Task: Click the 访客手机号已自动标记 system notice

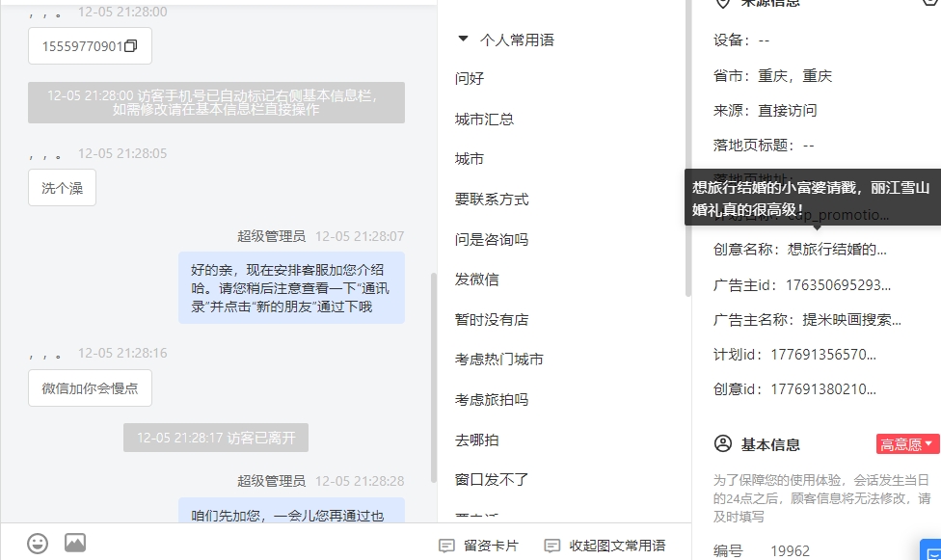Action: [x=216, y=102]
